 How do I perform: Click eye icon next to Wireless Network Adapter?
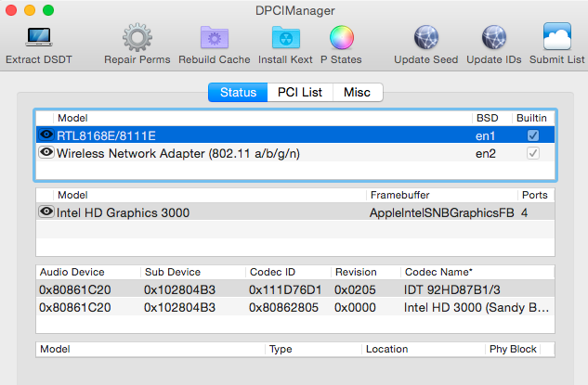[x=46, y=153]
